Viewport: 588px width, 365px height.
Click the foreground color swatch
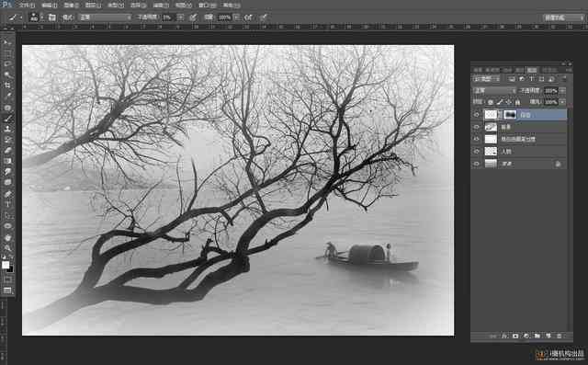pyautogui.click(x=6, y=265)
